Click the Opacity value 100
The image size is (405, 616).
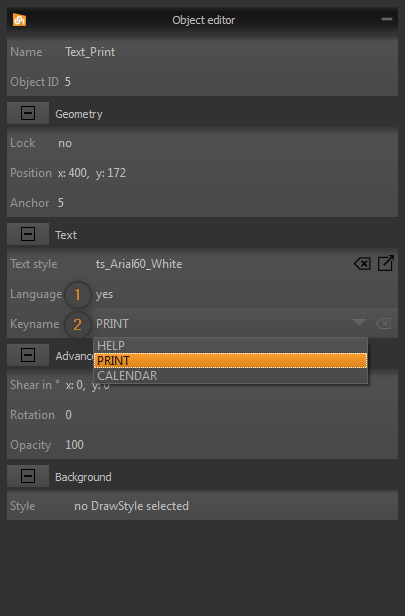tap(74, 445)
